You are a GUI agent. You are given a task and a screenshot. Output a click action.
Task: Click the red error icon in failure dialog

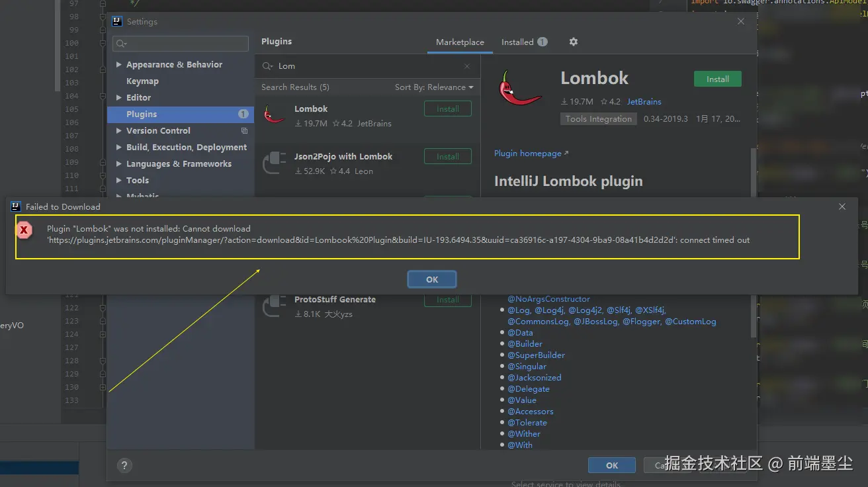click(x=24, y=230)
